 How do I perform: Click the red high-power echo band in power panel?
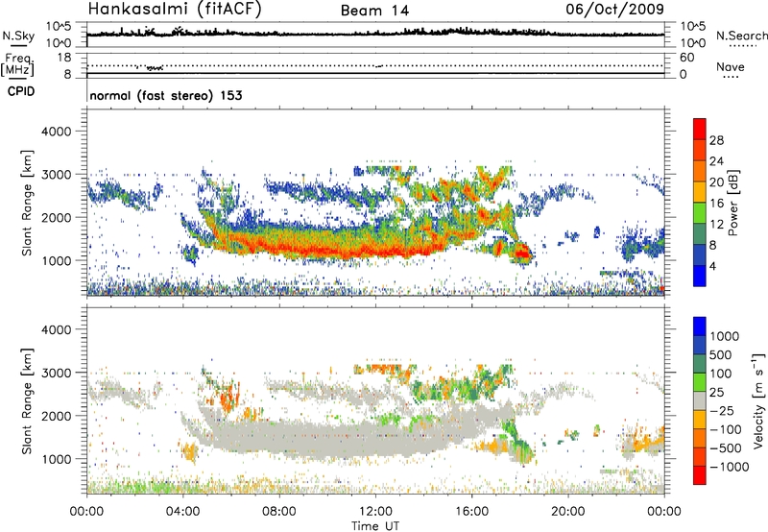(338, 249)
